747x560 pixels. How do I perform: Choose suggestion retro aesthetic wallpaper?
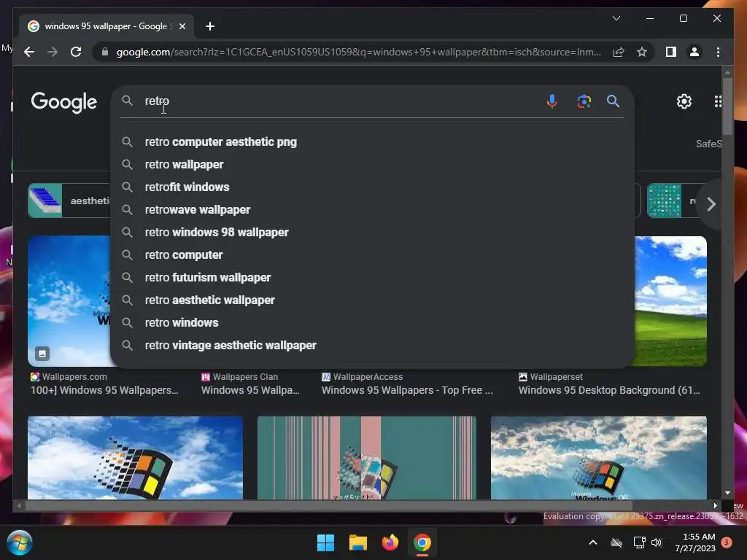click(209, 300)
